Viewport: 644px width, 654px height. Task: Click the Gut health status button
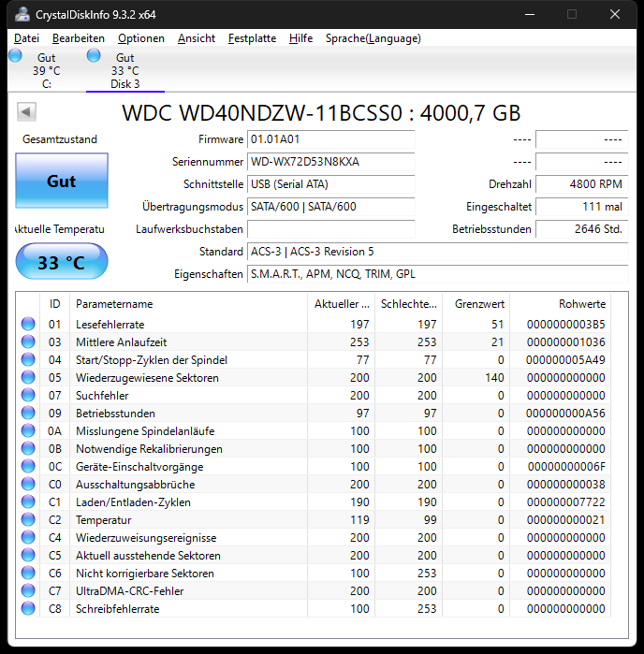(x=62, y=181)
